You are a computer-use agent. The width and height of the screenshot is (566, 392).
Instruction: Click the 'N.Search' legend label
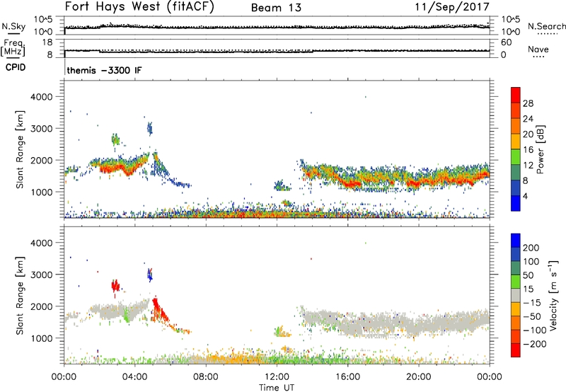point(546,26)
